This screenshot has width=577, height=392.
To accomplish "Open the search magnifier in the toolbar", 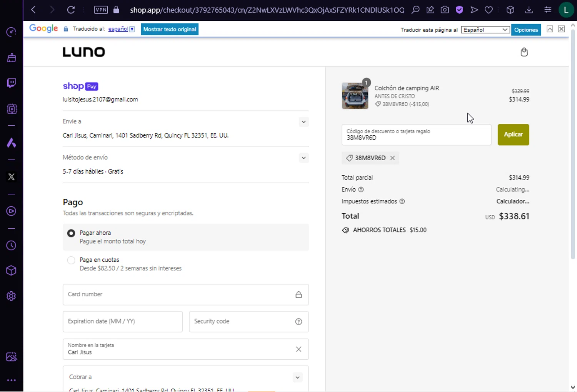I will [415, 10].
